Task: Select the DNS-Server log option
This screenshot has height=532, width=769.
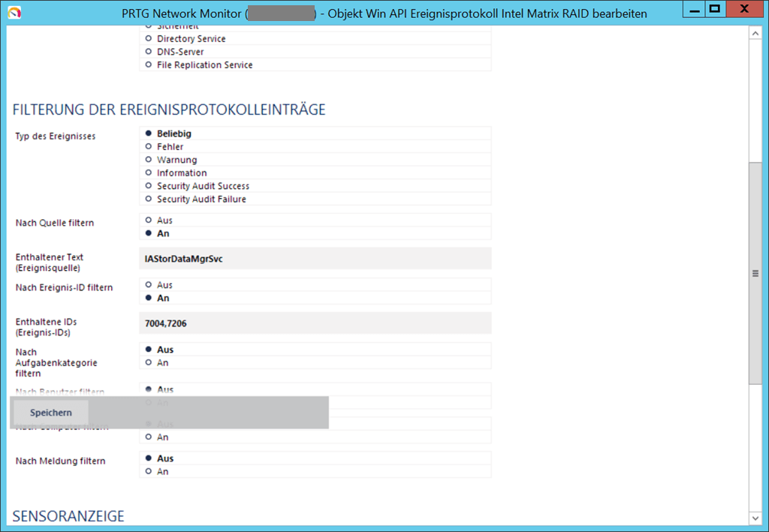Action: 149,53
